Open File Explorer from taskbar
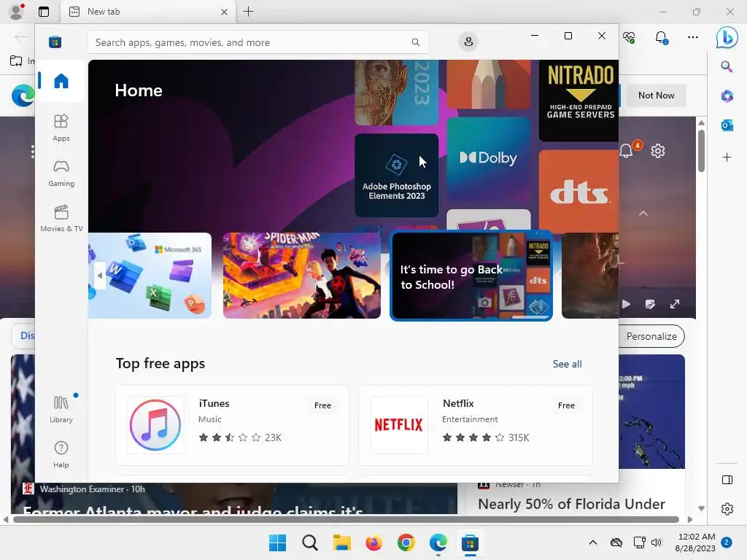This screenshot has height=560, width=747. click(341, 542)
